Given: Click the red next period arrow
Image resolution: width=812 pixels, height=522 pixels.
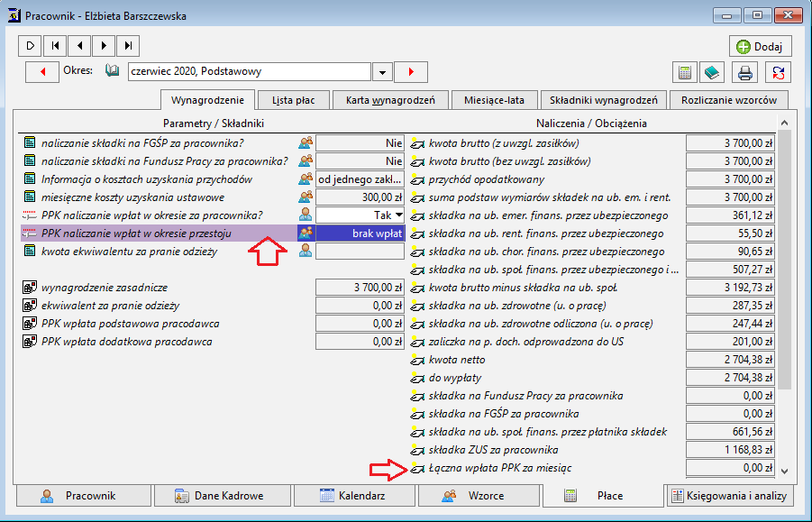Looking at the screenshot, I should coord(411,72).
